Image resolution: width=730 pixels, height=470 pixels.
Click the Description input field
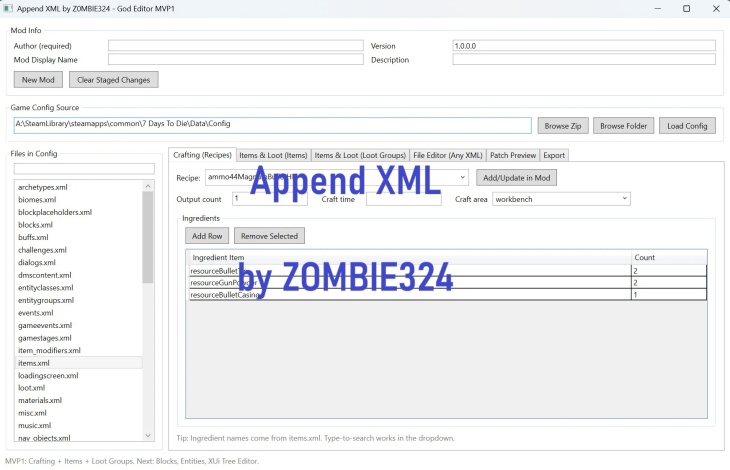pyautogui.click(x=584, y=60)
